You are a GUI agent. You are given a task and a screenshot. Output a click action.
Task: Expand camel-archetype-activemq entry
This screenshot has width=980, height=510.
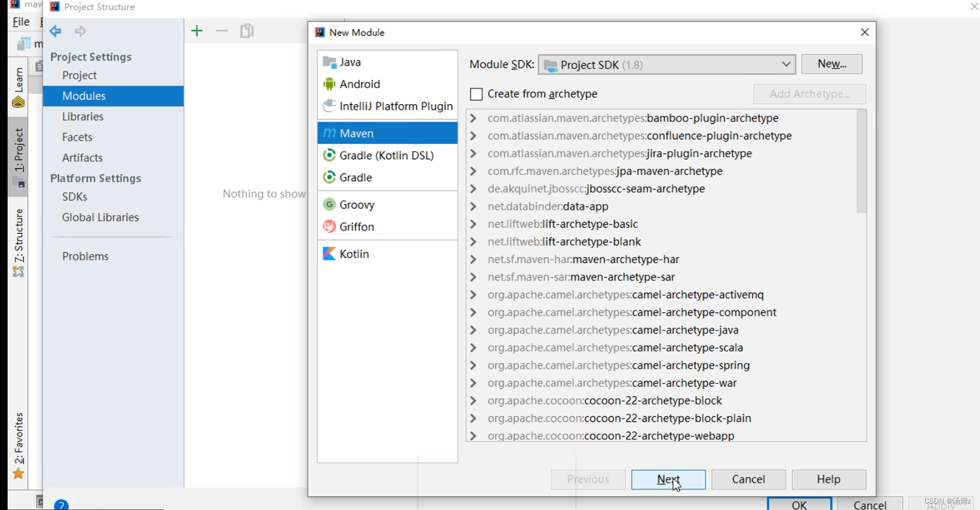pos(474,295)
